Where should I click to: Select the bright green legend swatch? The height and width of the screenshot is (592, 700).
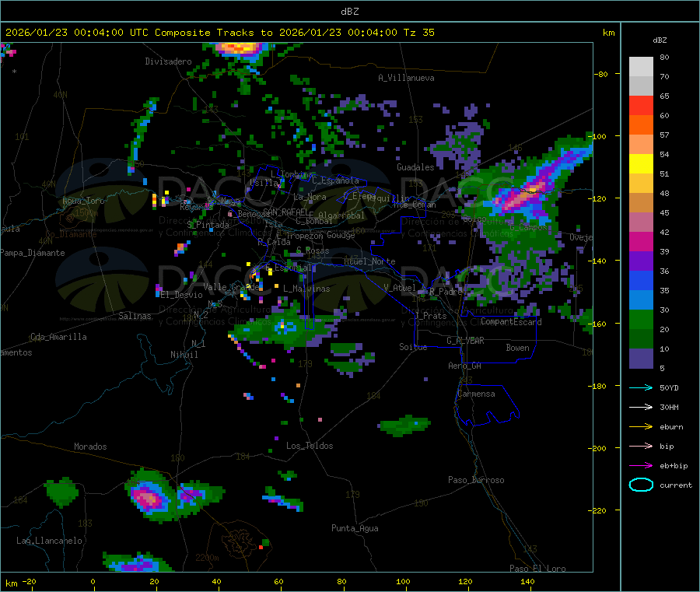[x=641, y=319]
